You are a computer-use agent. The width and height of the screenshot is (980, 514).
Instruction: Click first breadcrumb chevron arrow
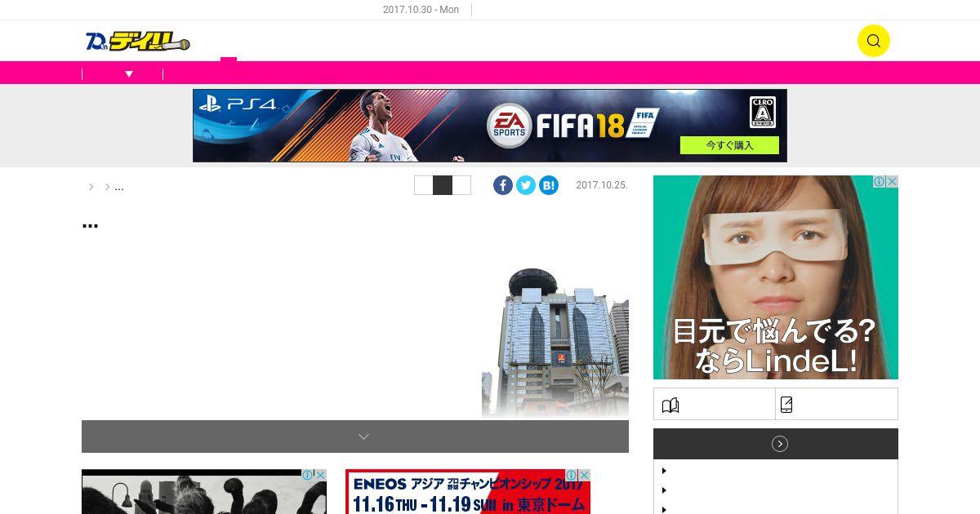click(91, 187)
